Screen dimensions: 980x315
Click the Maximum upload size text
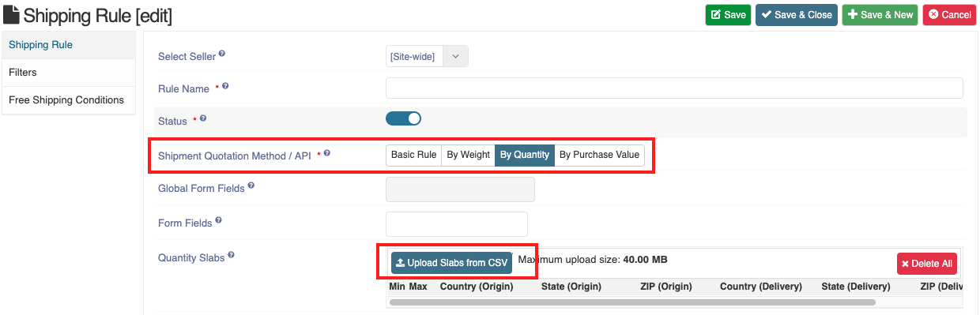click(593, 259)
